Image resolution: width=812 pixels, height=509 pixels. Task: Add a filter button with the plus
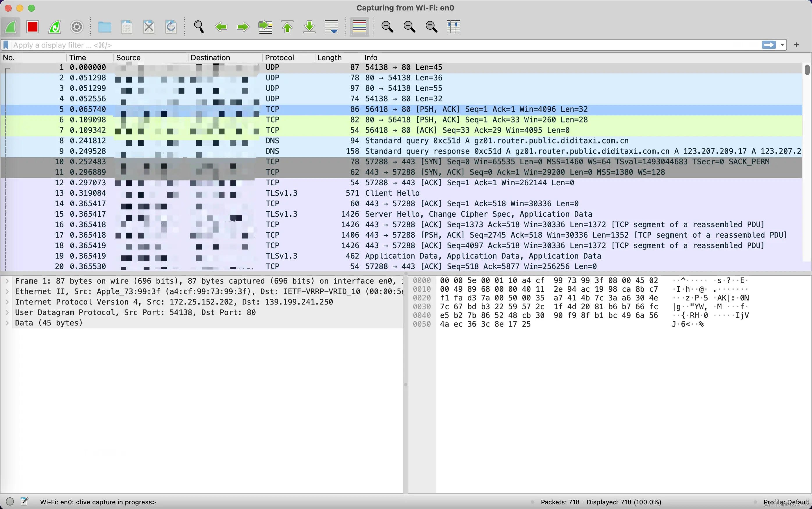point(796,45)
